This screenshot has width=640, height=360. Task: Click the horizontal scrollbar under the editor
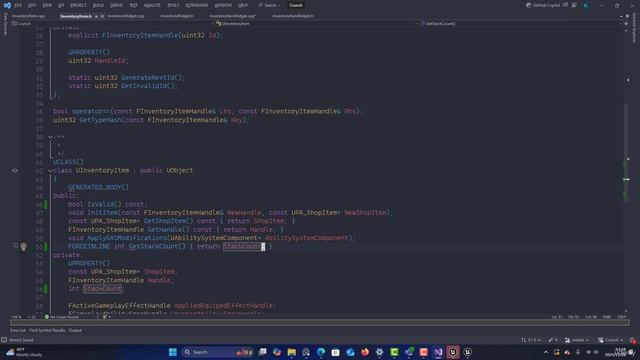click(320, 322)
